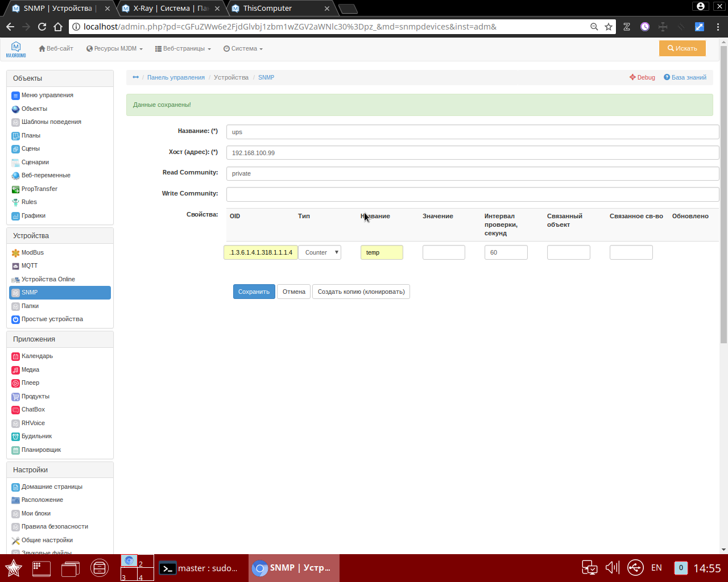
Task: Open the Графики charts section
Action: pos(32,215)
